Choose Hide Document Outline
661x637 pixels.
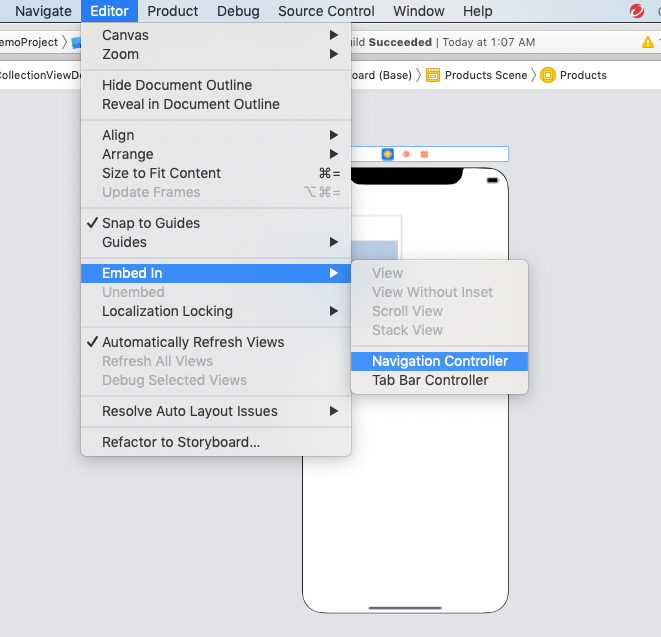(216, 85)
